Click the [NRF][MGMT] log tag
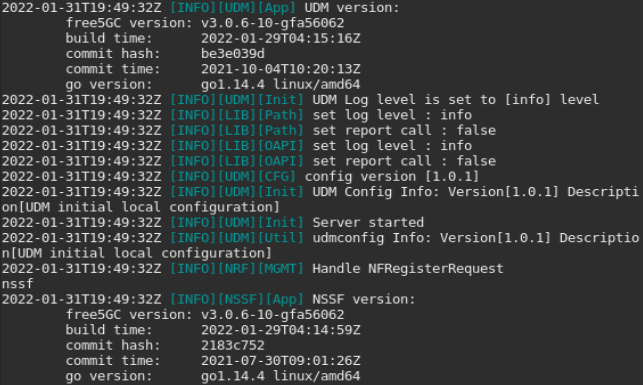This screenshot has height=385, width=643. pyautogui.click(x=261, y=269)
